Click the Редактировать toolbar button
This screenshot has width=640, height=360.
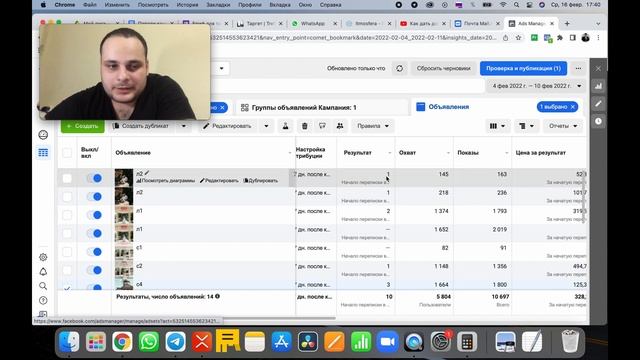point(227,126)
